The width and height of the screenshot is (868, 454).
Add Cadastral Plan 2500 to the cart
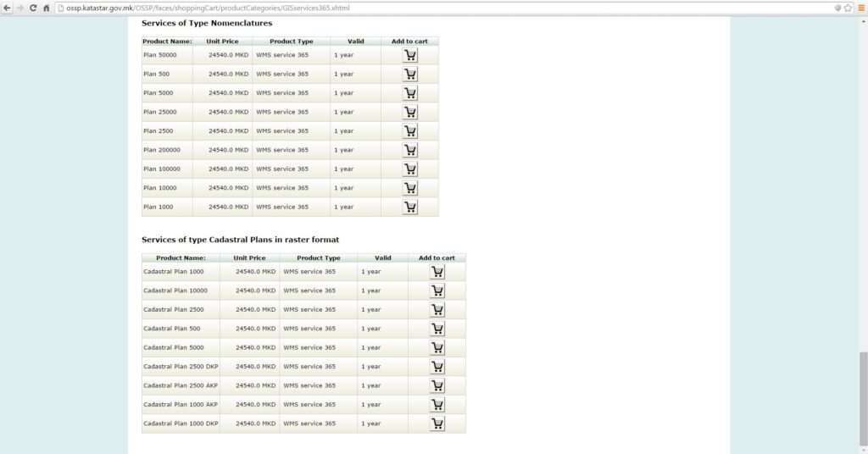[437, 310]
